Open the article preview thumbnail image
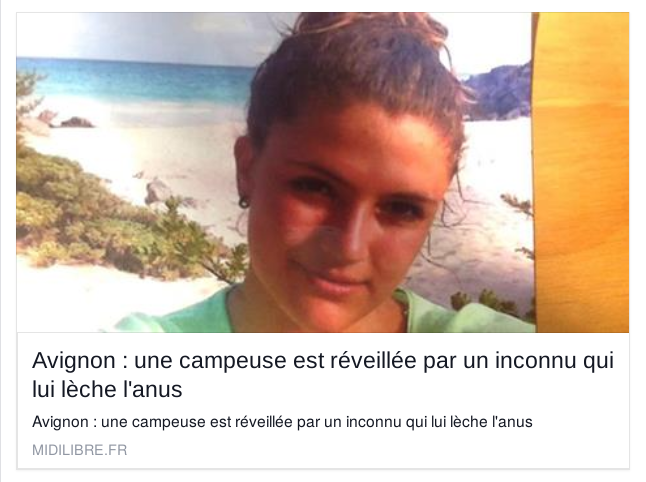The image size is (646, 482). point(323,172)
